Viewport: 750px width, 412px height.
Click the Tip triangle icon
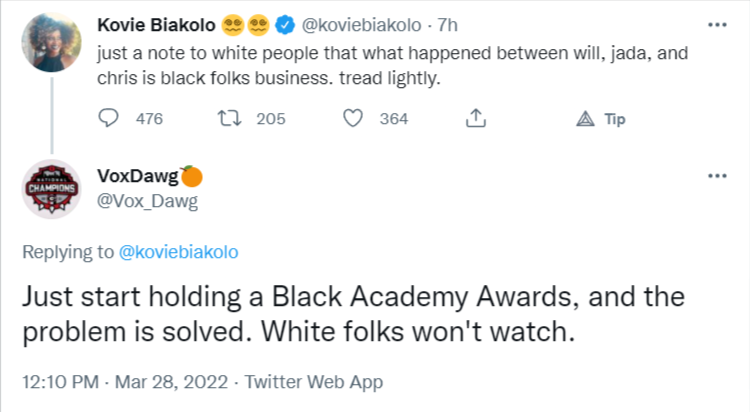pyautogui.click(x=586, y=119)
